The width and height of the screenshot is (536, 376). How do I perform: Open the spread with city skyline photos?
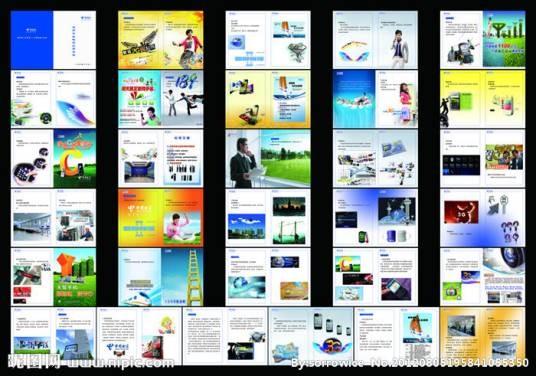[268, 218]
